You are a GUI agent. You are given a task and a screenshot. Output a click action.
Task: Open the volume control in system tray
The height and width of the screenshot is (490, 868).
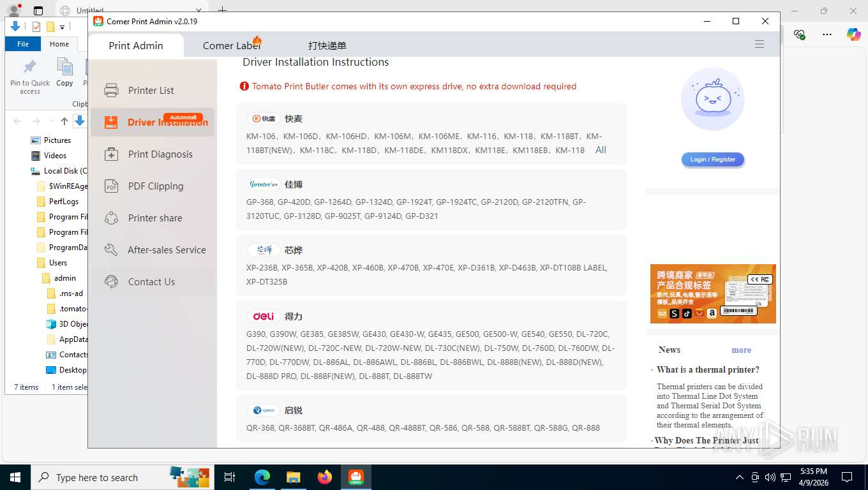pyautogui.click(x=770, y=477)
